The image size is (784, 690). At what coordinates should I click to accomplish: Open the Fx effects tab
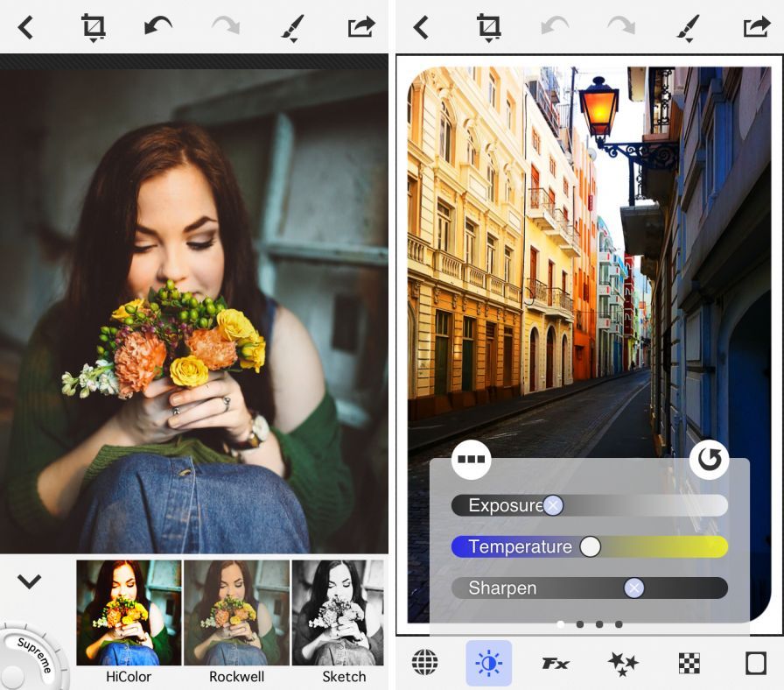click(555, 664)
